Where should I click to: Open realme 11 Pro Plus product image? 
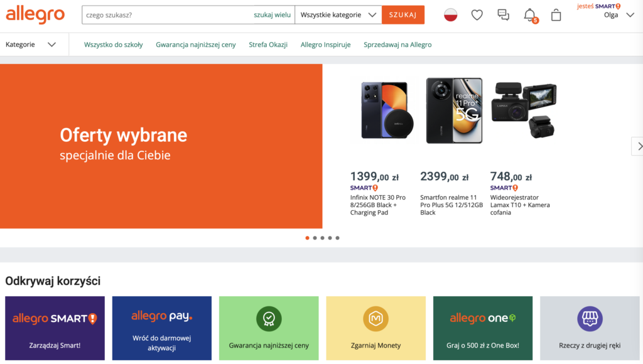click(455, 110)
